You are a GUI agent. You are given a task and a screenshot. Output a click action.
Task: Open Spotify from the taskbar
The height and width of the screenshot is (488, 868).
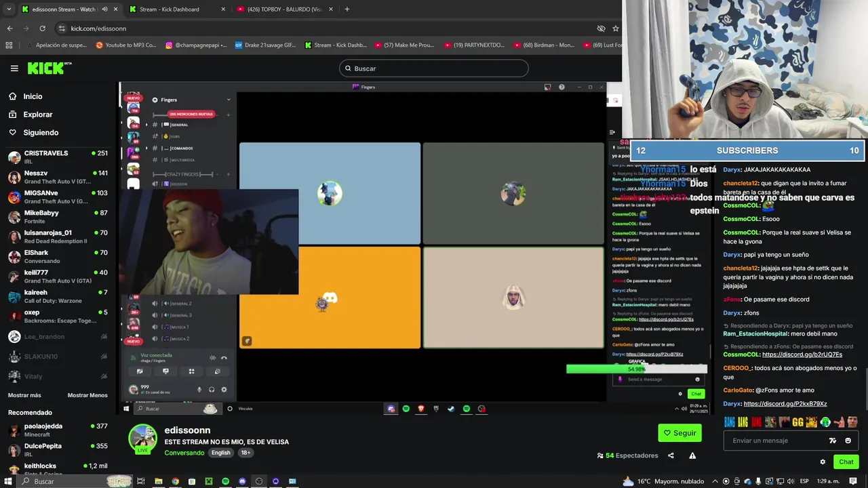click(x=225, y=481)
